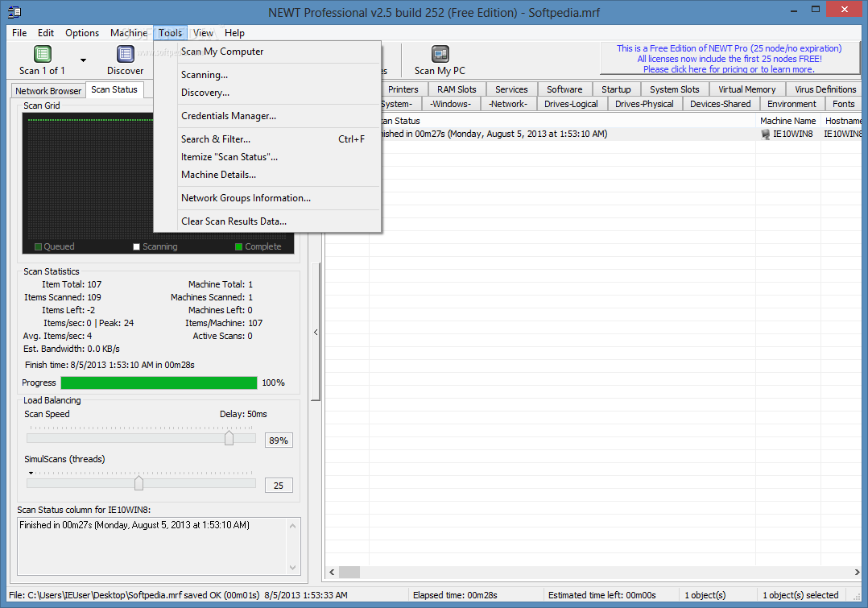Open the Virtual Memory tab
This screenshot has width=868, height=608.
(746, 89)
